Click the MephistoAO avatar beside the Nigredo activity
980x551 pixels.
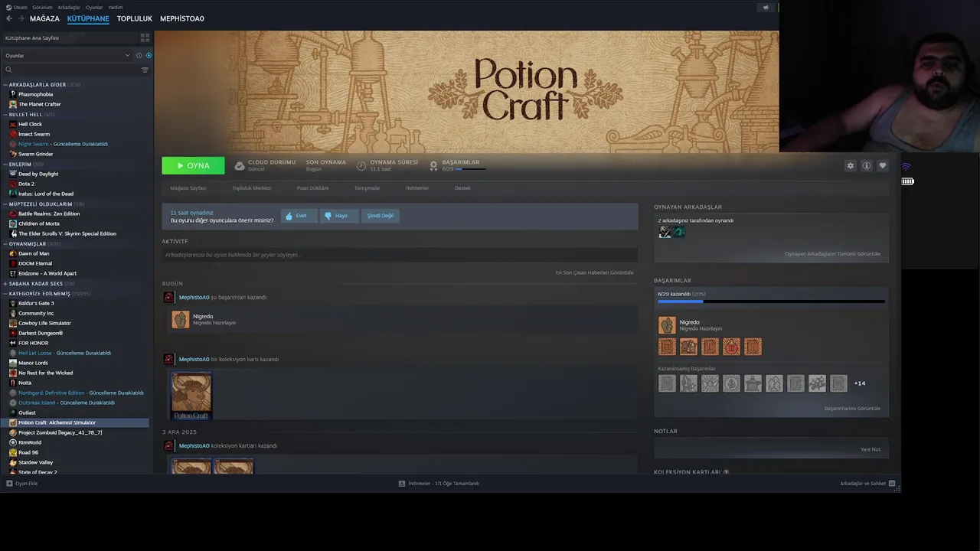[168, 297]
